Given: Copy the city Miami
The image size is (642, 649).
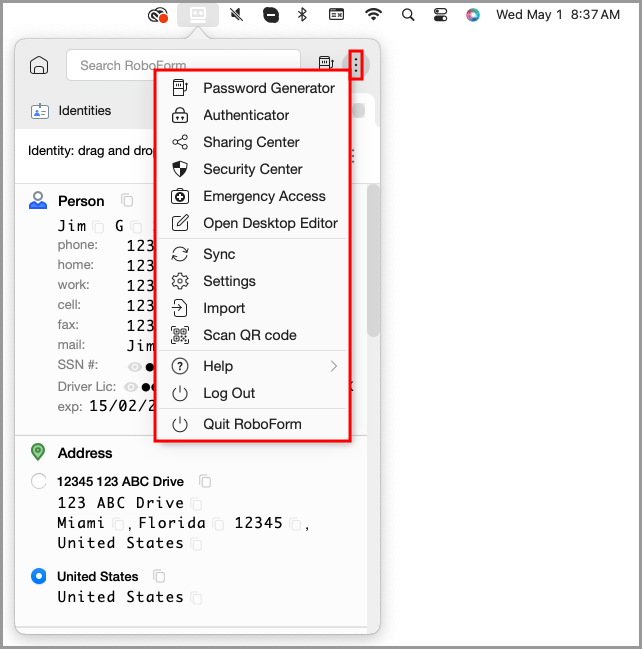Looking at the screenshot, I should [118, 524].
